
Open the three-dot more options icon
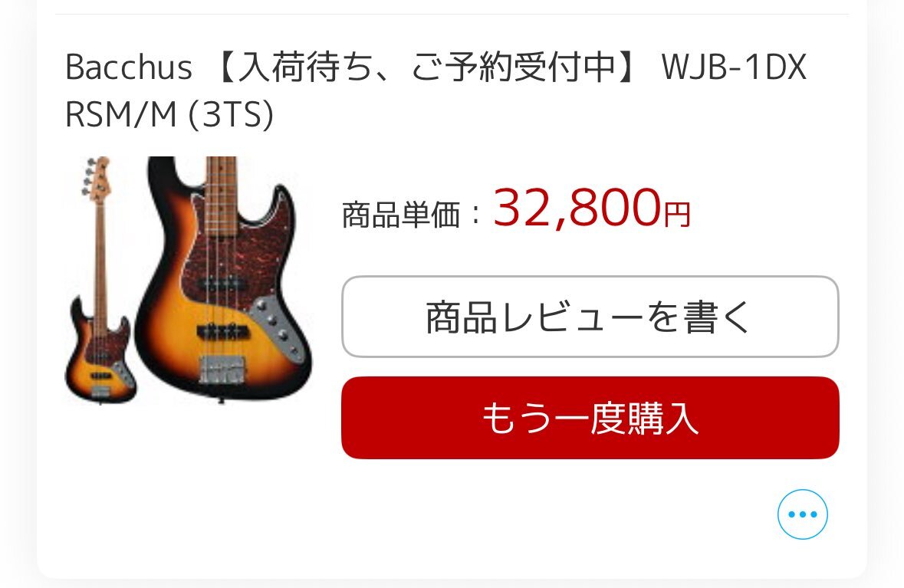click(x=802, y=514)
